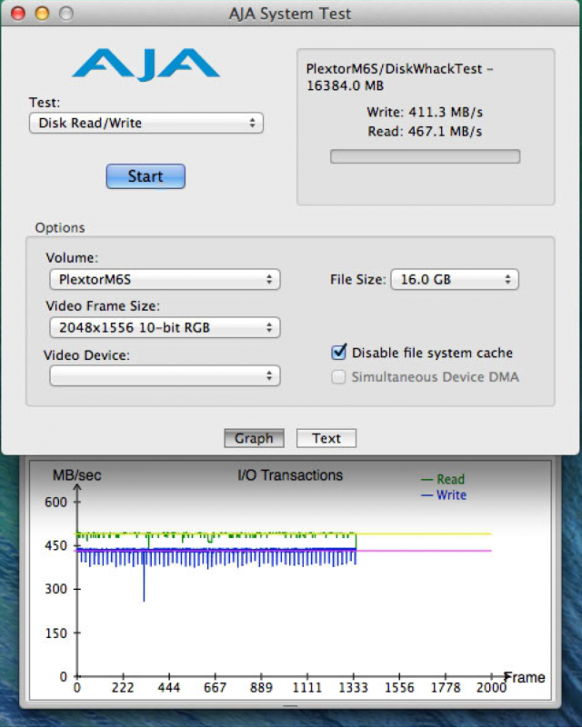The width and height of the screenshot is (582, 728).
Task: Click the Read: 467.1 MB/s result
Action: 425,132
